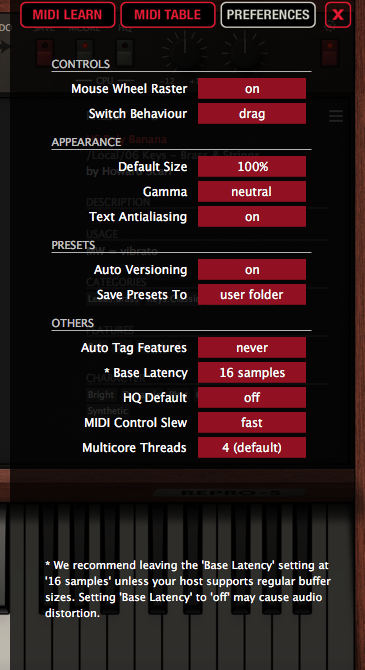This screenshot has width=365, height=670.
Task: Toggle Text Antialiasing on/off
Action: click(x=252, y=216)
